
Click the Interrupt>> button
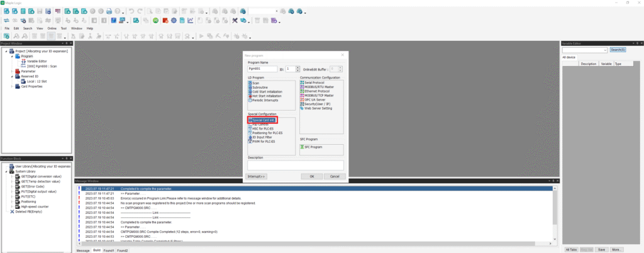tap(257, 176)
